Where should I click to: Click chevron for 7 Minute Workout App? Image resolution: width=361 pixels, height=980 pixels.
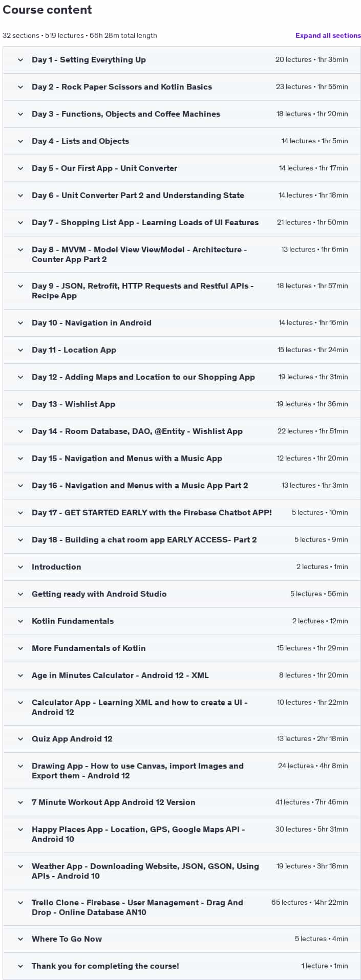point(20,802)
